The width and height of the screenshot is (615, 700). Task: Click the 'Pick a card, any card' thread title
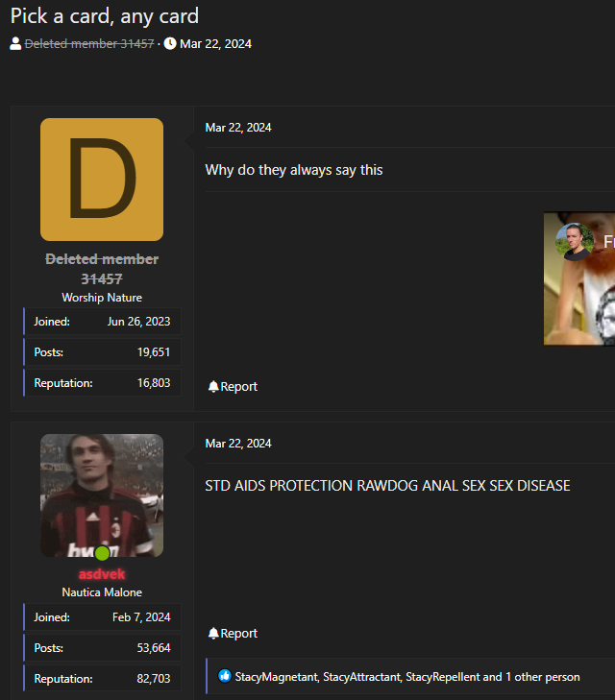[105, 15]
